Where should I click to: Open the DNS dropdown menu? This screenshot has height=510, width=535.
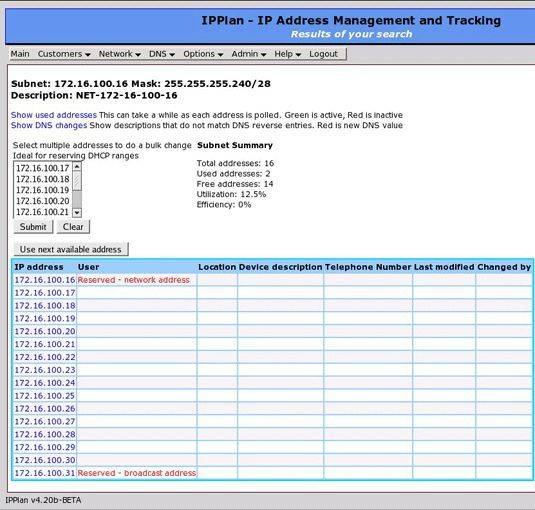point(162,54)
